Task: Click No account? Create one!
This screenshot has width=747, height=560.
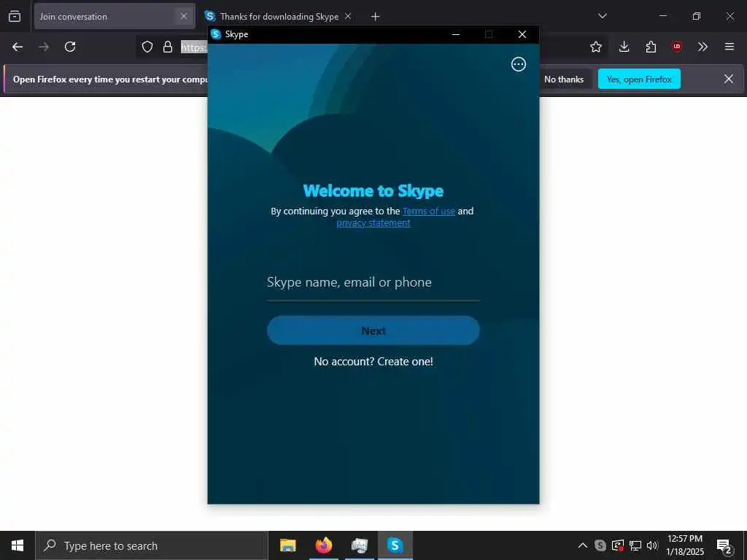Action: 373,362
